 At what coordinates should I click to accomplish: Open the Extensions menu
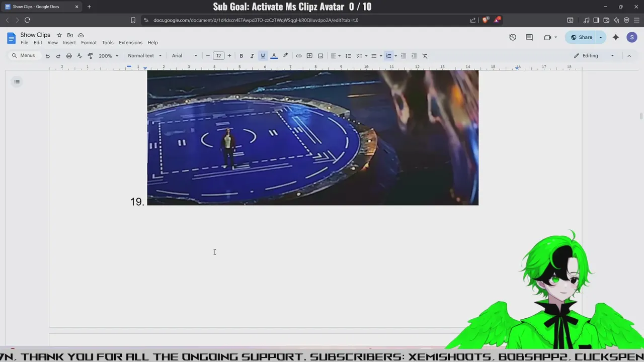pyautogui.click(x=130, y=43)
